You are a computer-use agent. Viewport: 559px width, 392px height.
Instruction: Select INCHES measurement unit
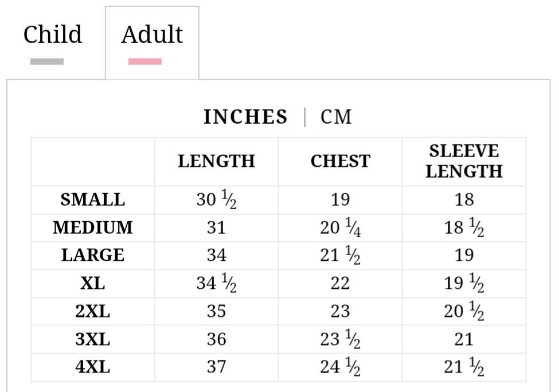(245, 117)
